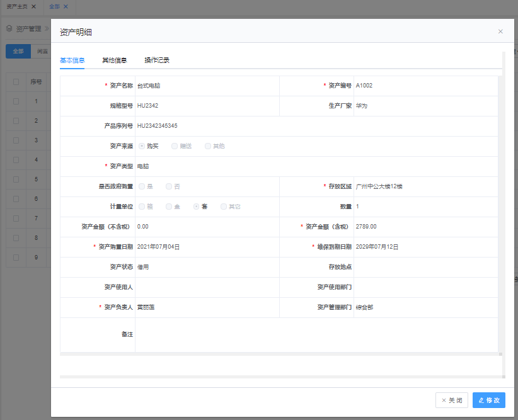The width and height of the screenshot is (518, 420).
Task: Select the 其他 asset source radio
Action: (x=208, y=146)
